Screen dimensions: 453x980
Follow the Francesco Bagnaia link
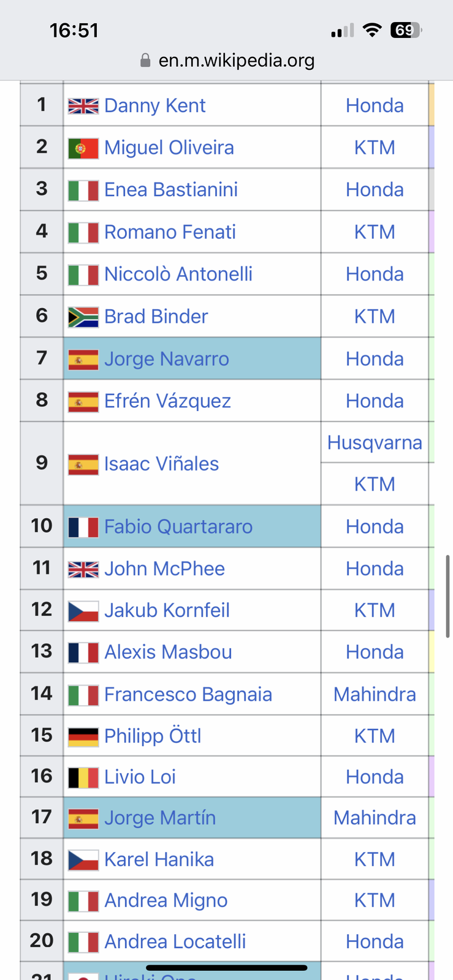pyautogui.click(x=188, y=695)
